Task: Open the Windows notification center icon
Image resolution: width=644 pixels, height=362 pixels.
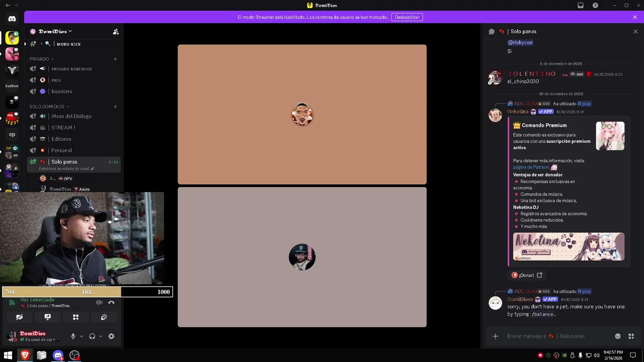Action: pyautogui.click(x=633, y=355)
